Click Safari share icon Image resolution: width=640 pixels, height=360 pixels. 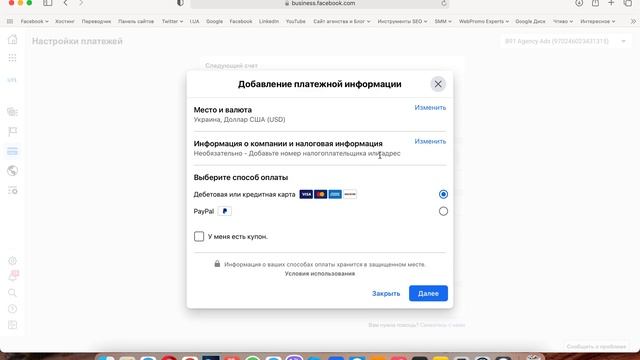596,3
